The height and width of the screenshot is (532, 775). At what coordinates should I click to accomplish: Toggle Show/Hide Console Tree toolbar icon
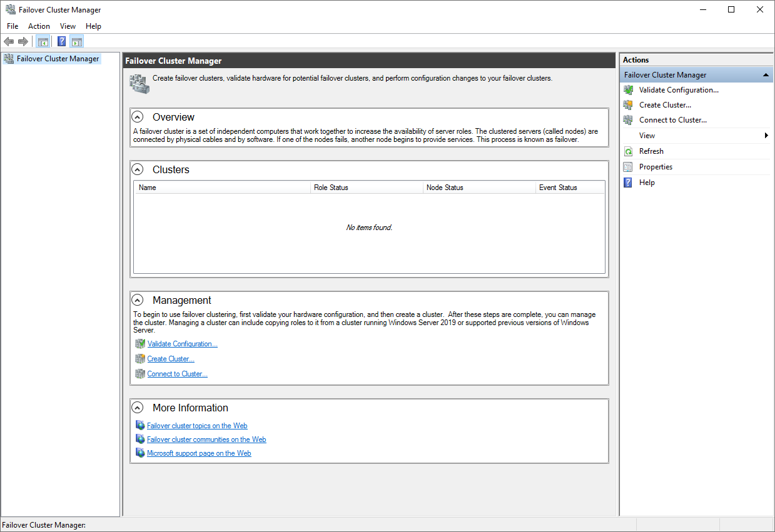click(43, 42)
